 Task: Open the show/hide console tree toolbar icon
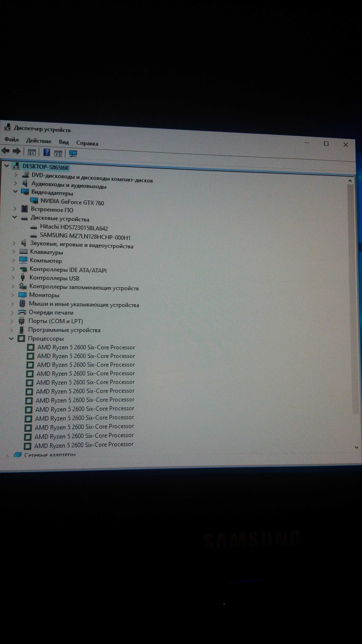click(x=32, y=152)
